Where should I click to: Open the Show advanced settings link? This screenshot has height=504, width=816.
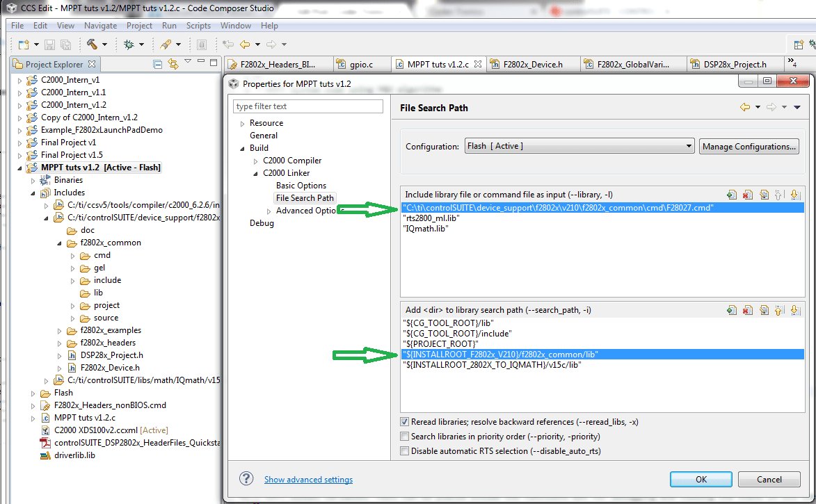click(x=308, y=479)
